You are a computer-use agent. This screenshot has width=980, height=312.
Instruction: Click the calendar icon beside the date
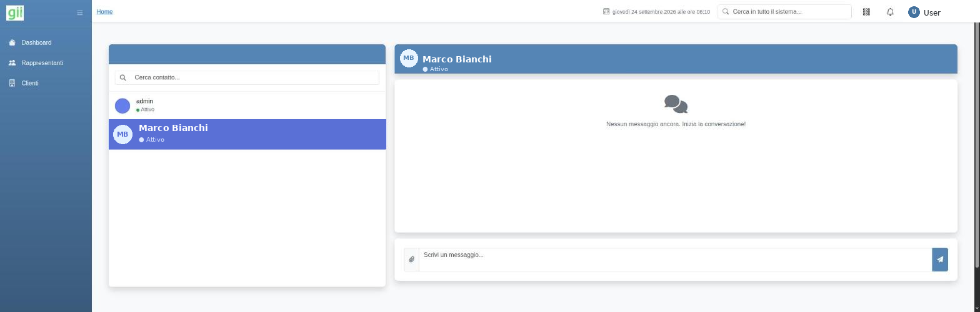click(x=606, y=11)
